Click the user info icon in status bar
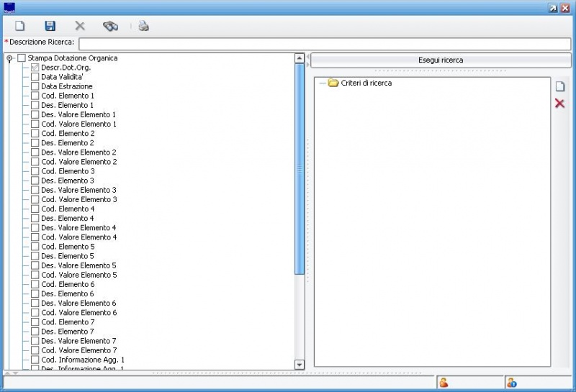The width and height of the screenshot is (576, 392). pyautogui.click(x=511, y=383)
